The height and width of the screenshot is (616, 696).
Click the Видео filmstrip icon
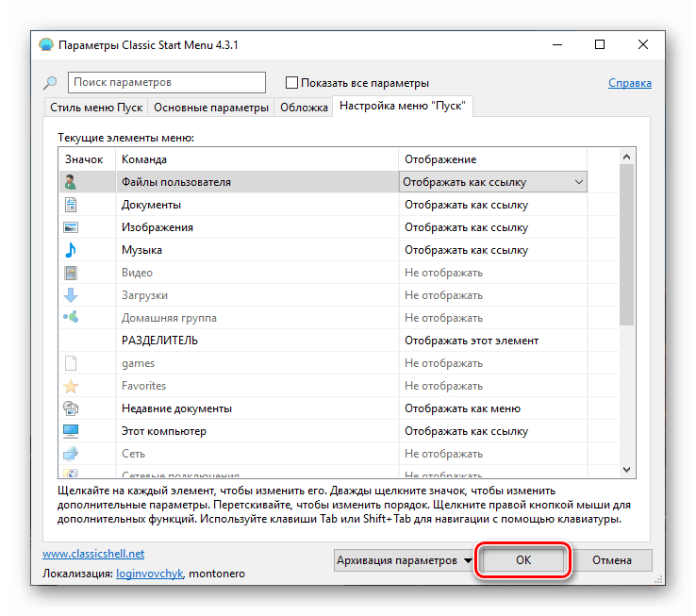point(71,273)
